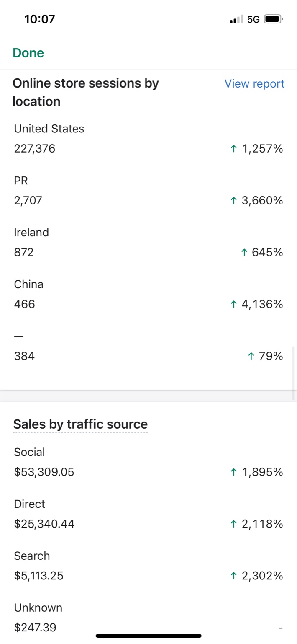297x644 pixels.
Task: Tap the Direct traffic source label
Action: [30, 504]
